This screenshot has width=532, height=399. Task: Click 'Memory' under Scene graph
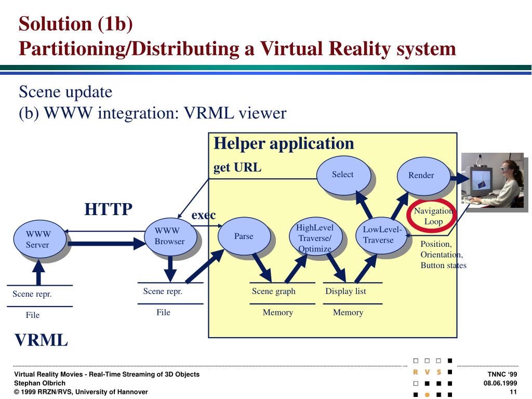(x=277, y=312)
